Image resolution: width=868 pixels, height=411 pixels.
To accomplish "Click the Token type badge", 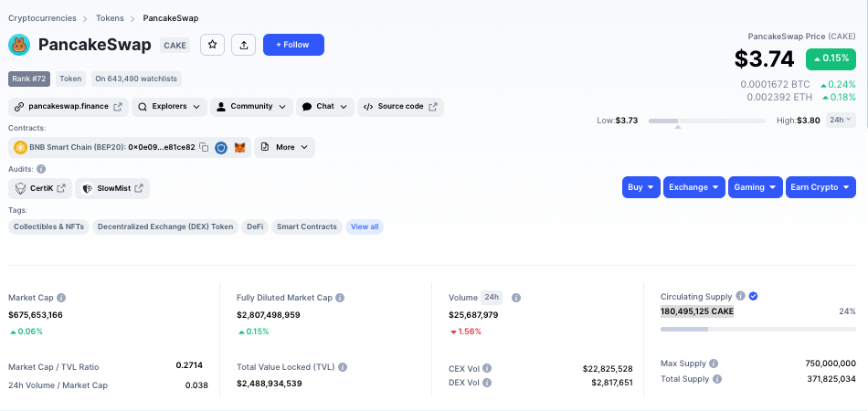I will point(70,79).
